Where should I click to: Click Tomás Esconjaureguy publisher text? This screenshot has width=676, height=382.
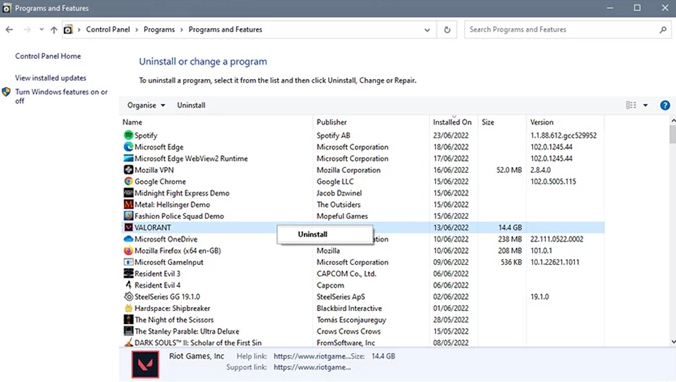tap(351, 320)
